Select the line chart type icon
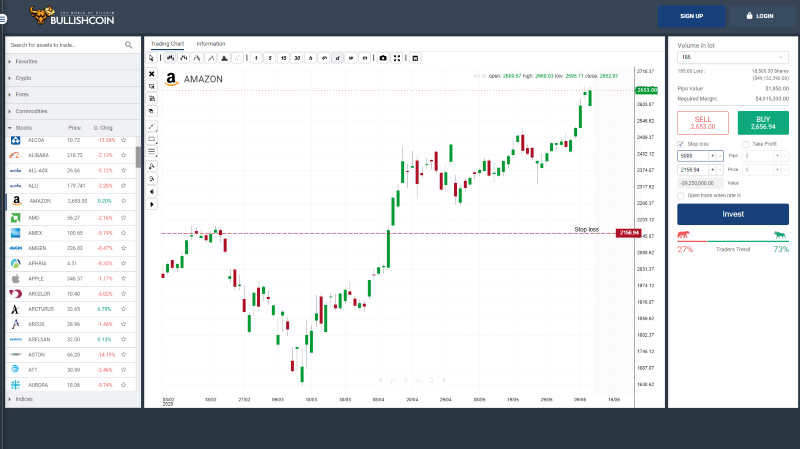The width and height of the screenshot is (800, 449). tap(211, 58)
